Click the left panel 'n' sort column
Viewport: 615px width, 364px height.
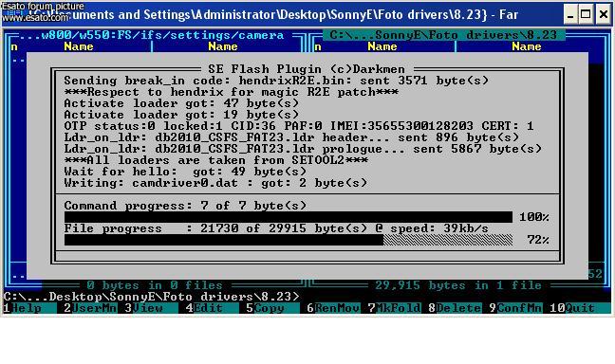(14, 47)
